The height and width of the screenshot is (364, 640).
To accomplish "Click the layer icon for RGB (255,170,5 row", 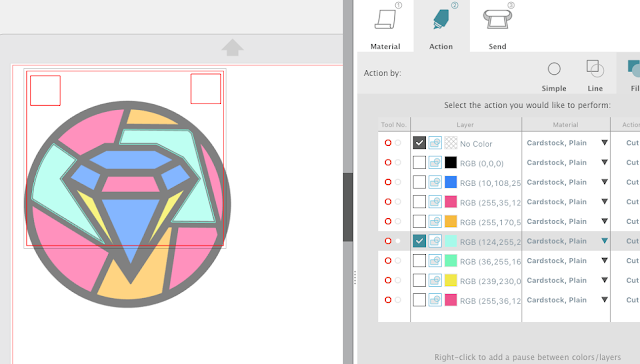I will tap(435, 221).
